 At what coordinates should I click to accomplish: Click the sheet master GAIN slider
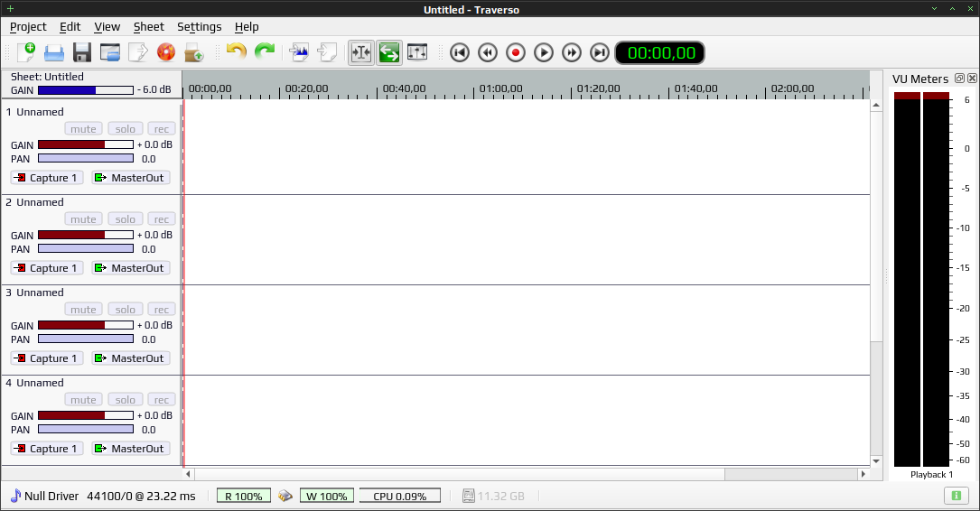86,90
